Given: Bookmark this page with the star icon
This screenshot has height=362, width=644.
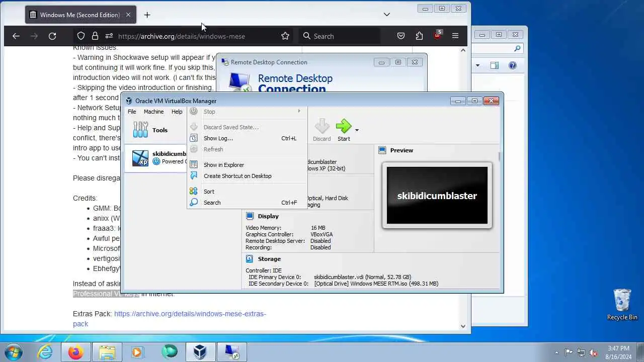Looking at the screenshot, I should point(285,36).
